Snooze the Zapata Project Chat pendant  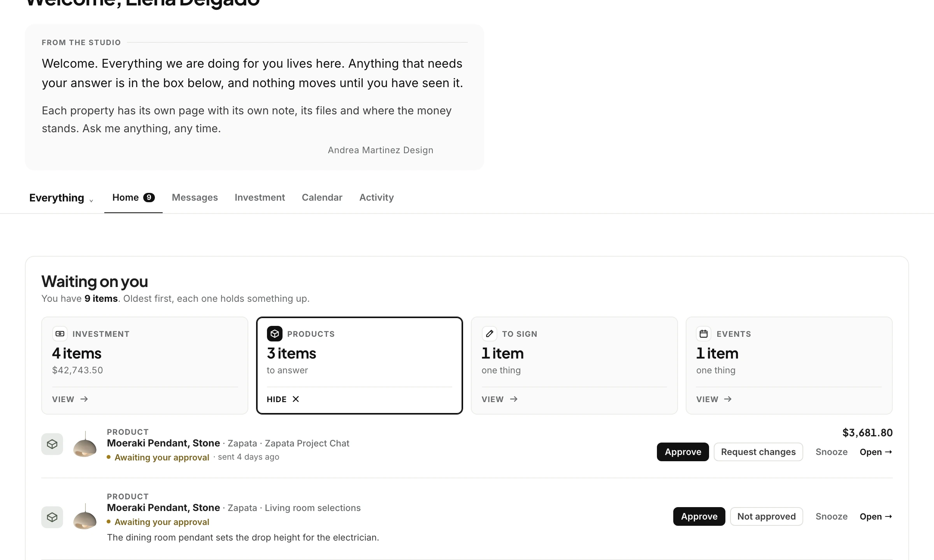click(831, 452)
